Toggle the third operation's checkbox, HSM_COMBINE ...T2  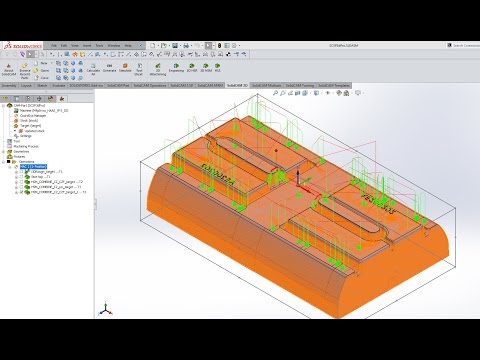(22, 182)
